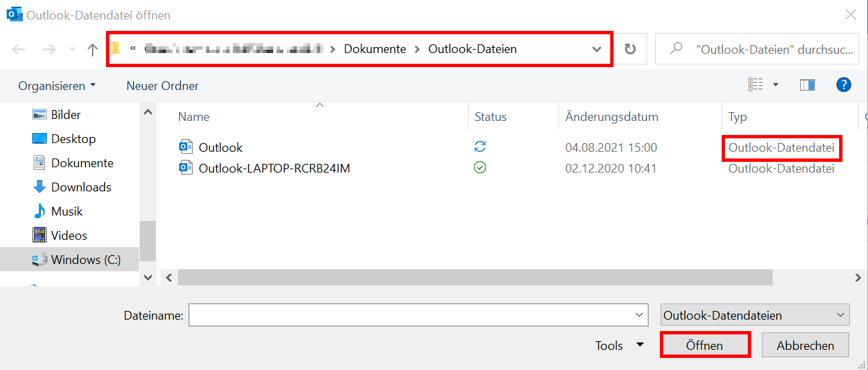The height and width of the screenshot is (370, 868).
Task: Select the Outlook-LAPTOP-RCRB24IM file icon
Action: [185, 169]
